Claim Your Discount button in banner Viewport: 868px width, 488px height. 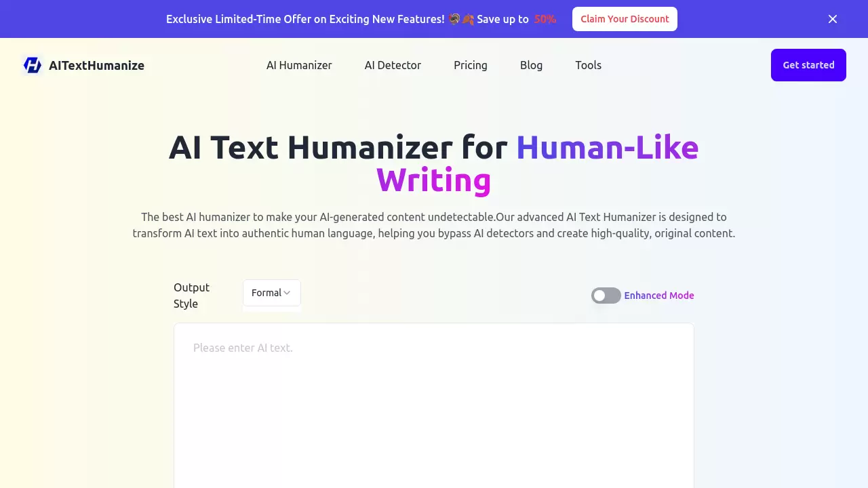(x=625, y=19)
